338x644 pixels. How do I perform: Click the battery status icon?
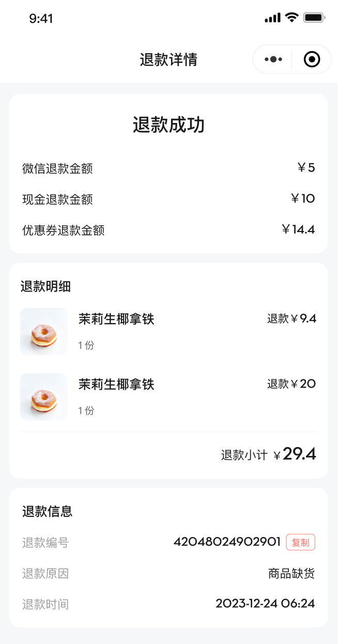click(x=314, y=18)
